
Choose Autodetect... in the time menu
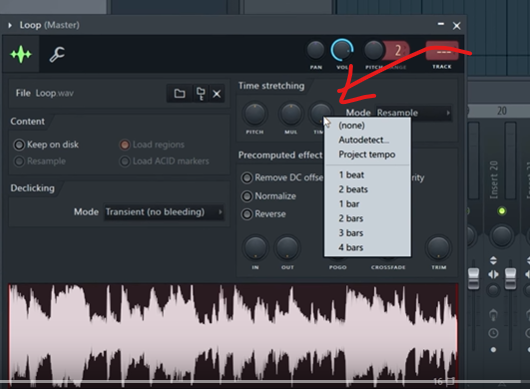[367, 140]
